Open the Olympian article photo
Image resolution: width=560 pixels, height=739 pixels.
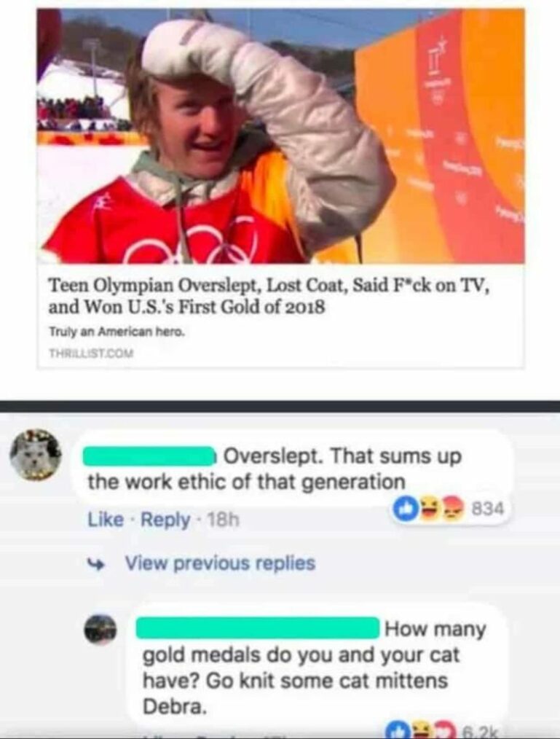pyautogui.click(x=281, y=136)
